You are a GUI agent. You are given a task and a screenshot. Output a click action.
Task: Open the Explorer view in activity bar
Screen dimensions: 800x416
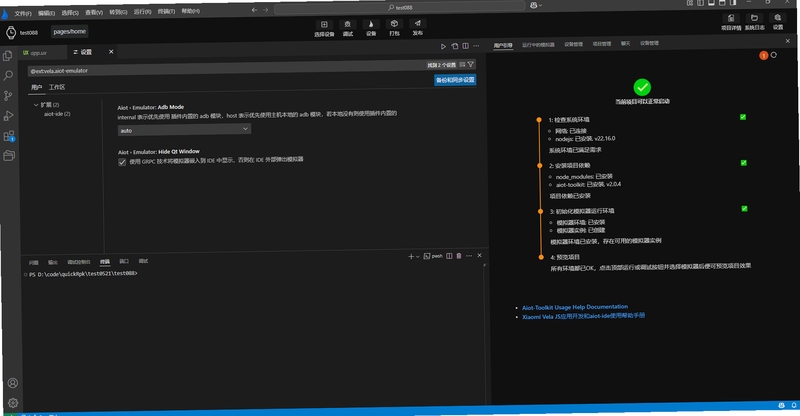pos(8,56)
